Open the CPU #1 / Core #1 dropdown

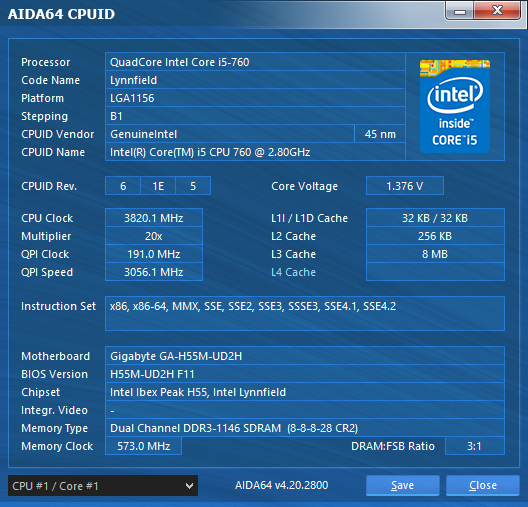pos(103,485)
